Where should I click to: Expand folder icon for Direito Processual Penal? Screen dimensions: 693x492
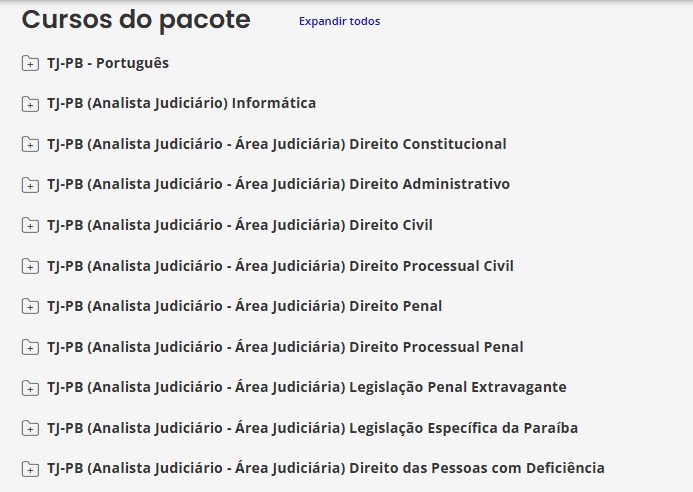click(x=30, y=348)
